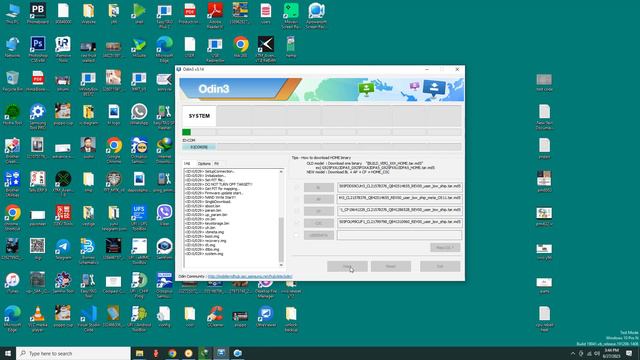Select the Samsung Tool PRO gear icon
The width and height of the screenshot is (640, 360).
(x=38, y=117)
